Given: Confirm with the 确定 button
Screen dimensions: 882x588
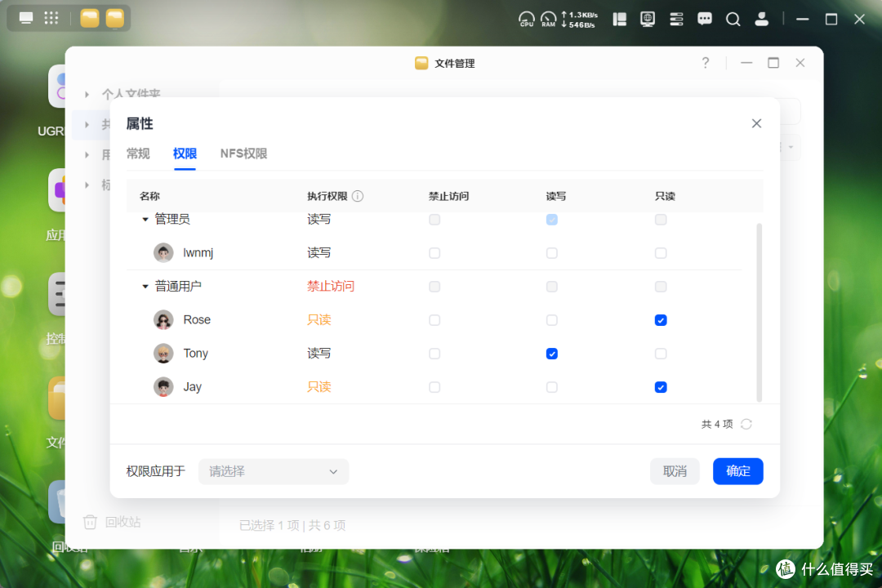Looking at the screenshot, I should coord(738,471).
